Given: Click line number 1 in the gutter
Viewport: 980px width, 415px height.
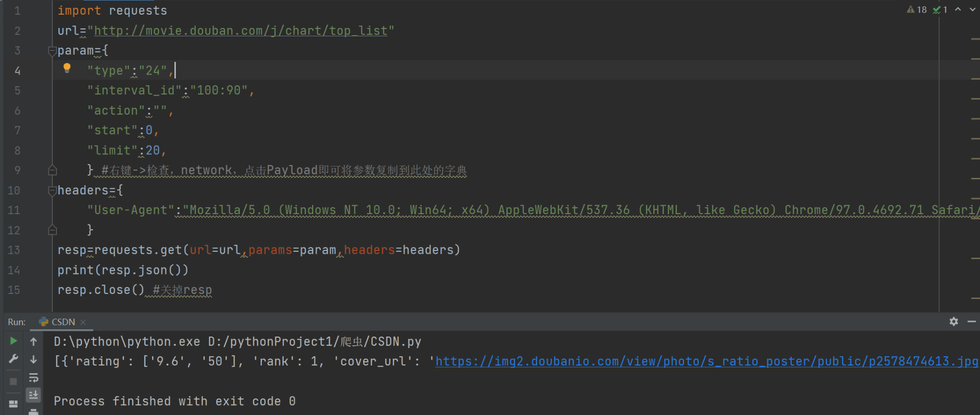Looking at the screenshot, I should point(17,11).
